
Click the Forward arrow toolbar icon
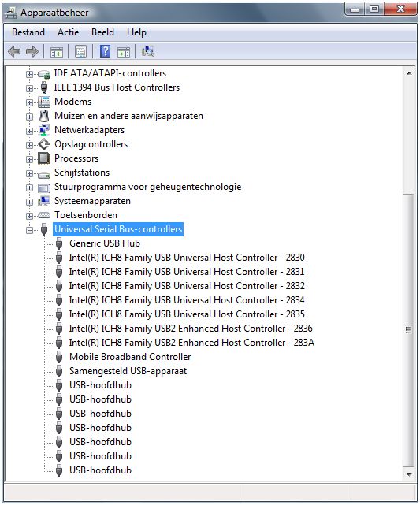tap(32, 51)
